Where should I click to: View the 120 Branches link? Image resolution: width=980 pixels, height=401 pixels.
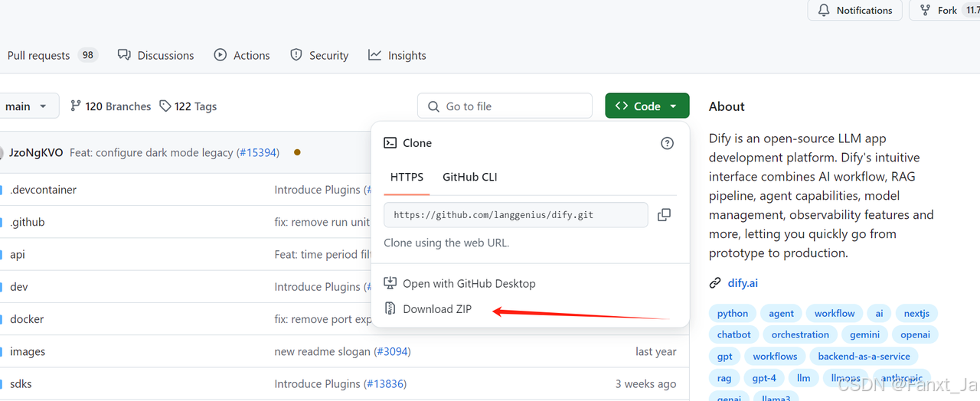110,106
